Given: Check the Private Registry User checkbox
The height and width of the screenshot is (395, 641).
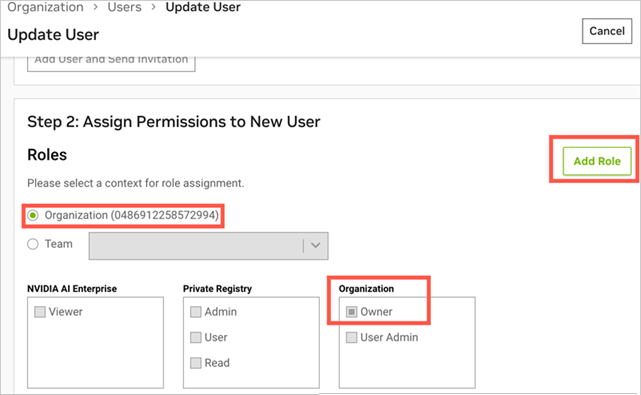Looking at the screenshot, I should (196, 337).
